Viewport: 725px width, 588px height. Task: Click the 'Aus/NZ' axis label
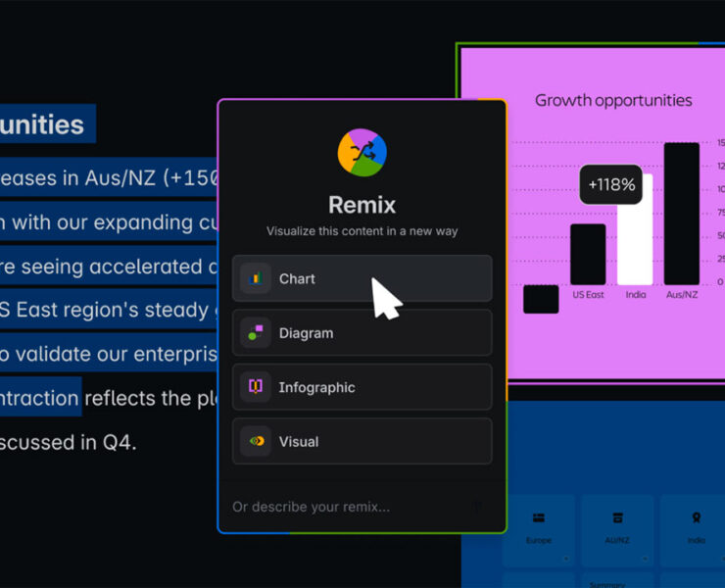click(682, 295)
